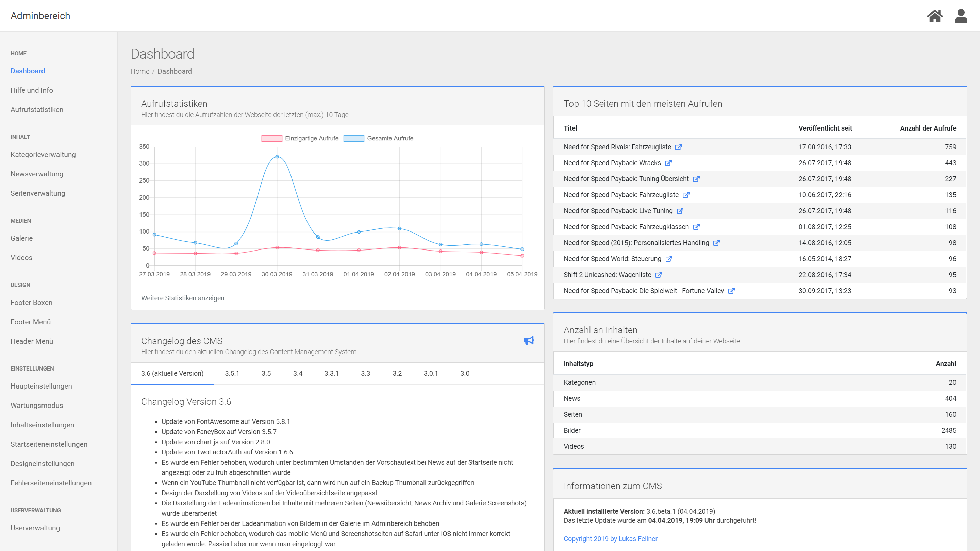This screenshot has width=980, height=551.
Task: Switch to changelog tab 3.0.1
Action: [x=431, y=374]
